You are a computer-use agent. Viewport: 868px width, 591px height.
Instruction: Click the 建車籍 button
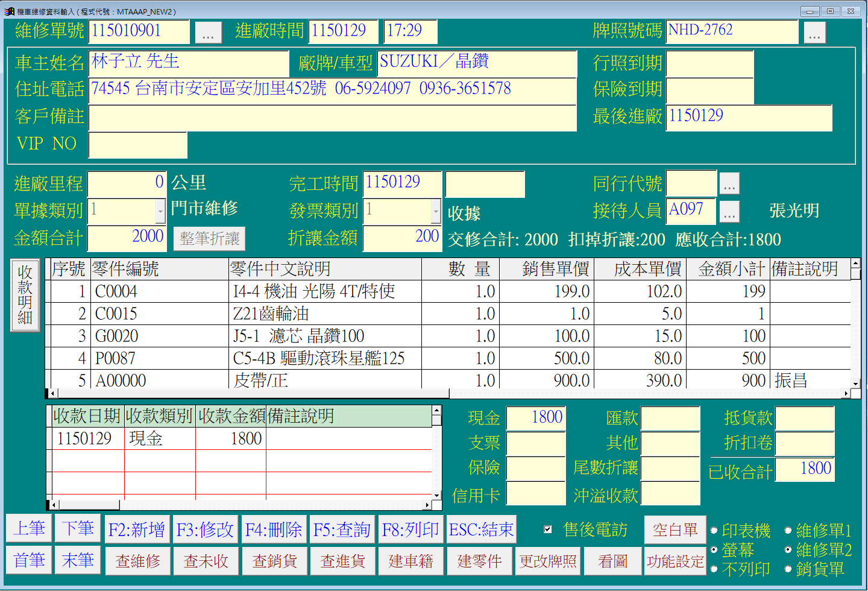point(411,561)
